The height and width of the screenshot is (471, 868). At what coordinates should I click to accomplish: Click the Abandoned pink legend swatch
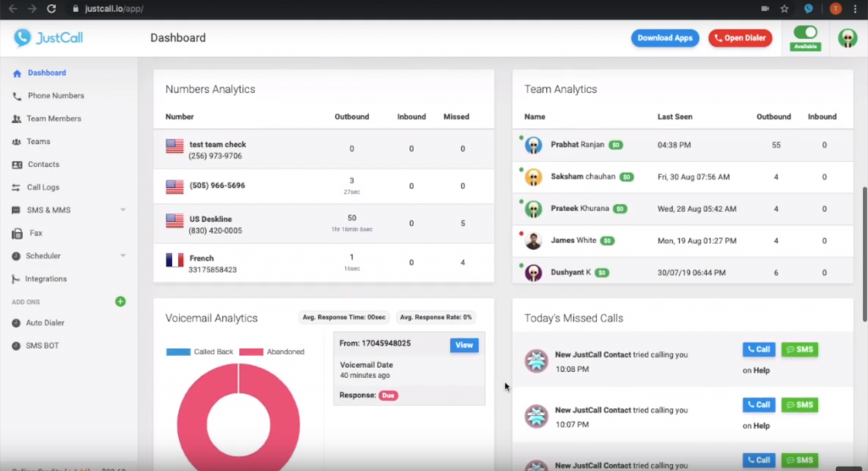point(252,352)
